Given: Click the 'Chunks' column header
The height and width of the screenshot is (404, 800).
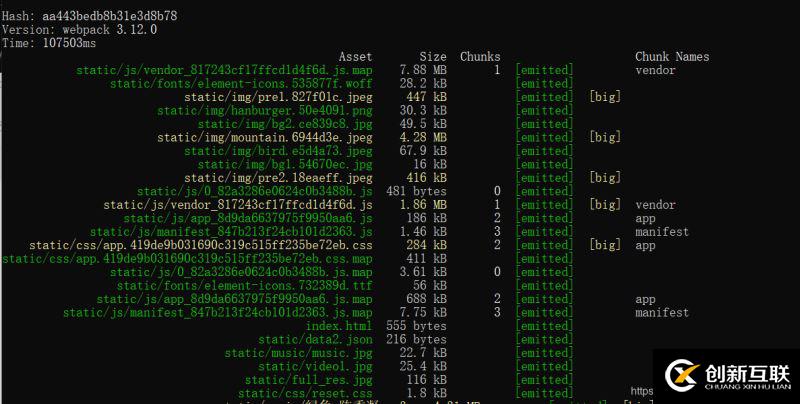Looking at the screenshot, I should pos(480,57).
